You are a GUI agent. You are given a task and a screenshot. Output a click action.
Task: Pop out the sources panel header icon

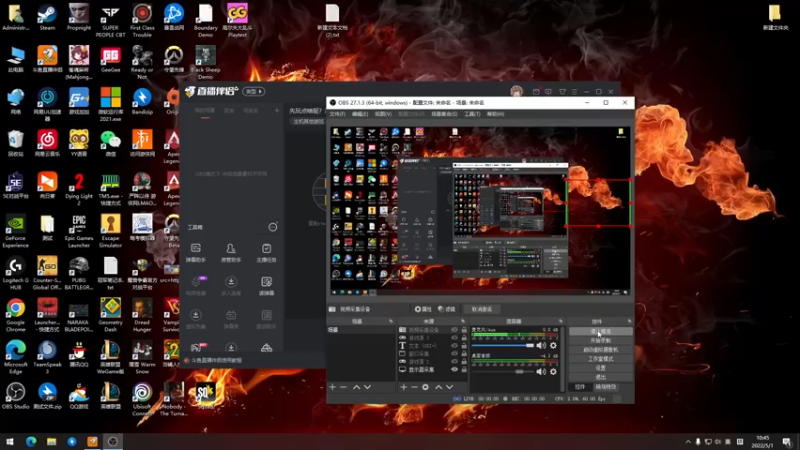coord(463,321)
